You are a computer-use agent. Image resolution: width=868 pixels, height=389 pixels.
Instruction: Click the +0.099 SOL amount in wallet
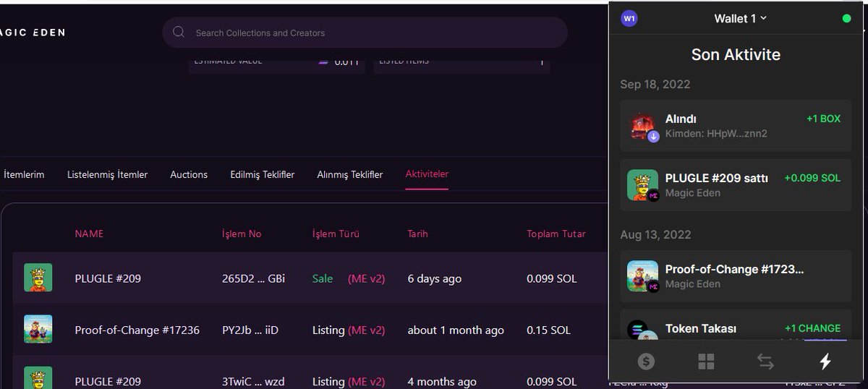click(x=812, y=178)
